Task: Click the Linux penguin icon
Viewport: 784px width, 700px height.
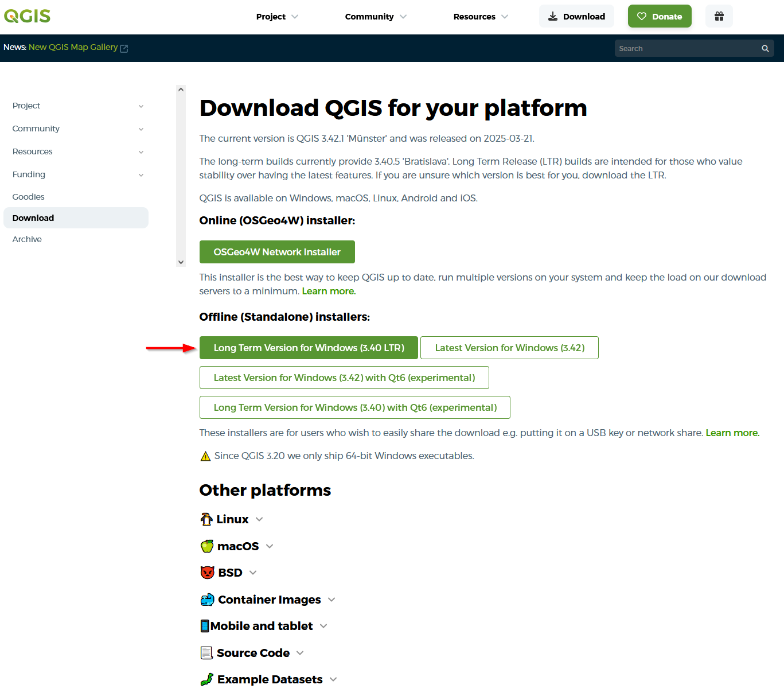Action: click(x=207, y=518)
